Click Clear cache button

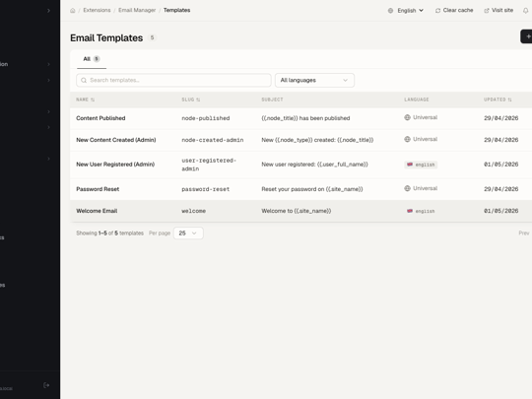pyautogui.click(x=454, y=10)
